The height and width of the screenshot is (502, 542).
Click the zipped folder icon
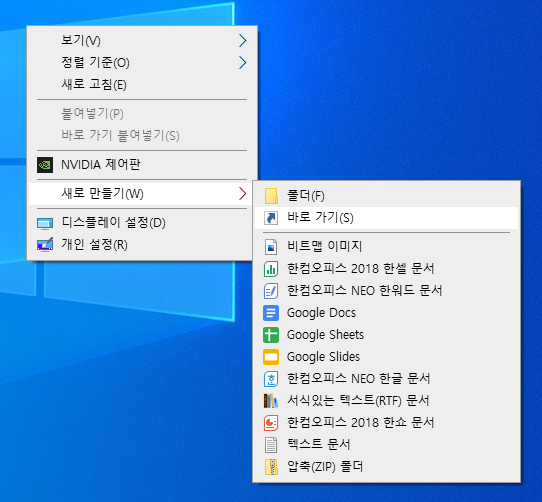tap(271, 467)
